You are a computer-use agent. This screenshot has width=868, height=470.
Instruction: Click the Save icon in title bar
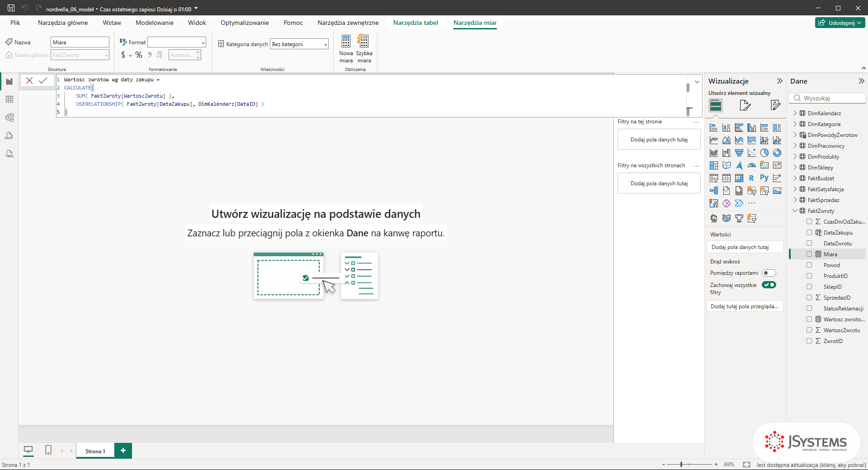pyautogui.click(x=11, y=8)
